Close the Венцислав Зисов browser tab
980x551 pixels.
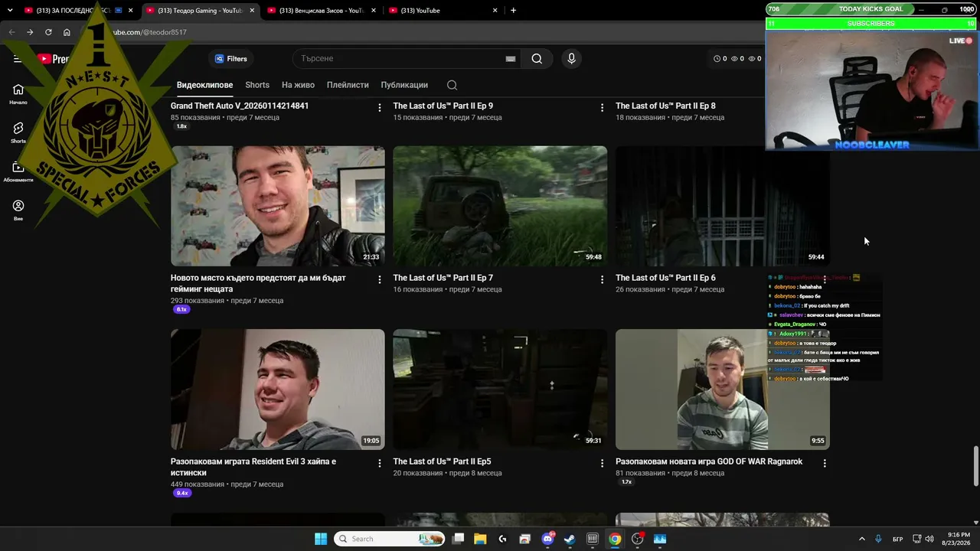pyautogui.click(x=373, y=10)
